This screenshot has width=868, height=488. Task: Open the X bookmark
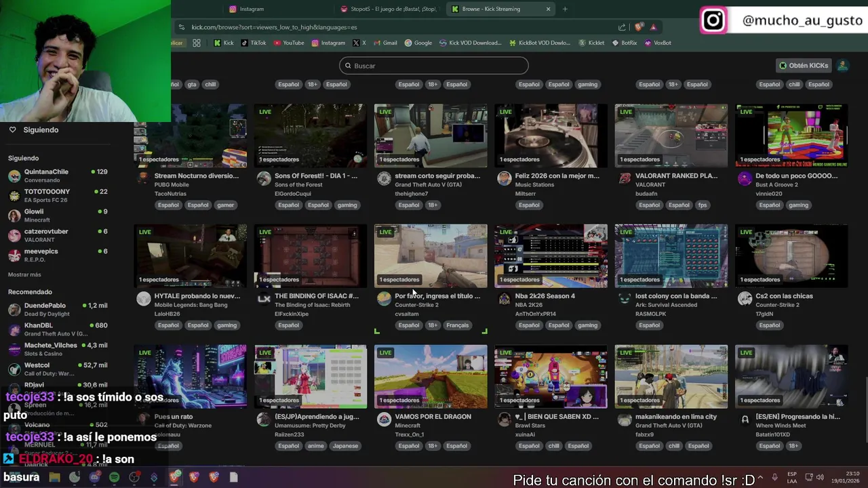pyautogui.click(x=359, y=43)
